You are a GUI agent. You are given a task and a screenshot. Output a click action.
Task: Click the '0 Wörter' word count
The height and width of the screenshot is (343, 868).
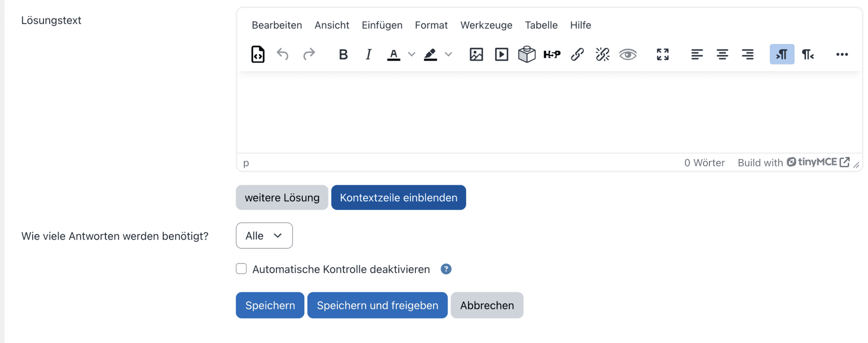(705, 163)
